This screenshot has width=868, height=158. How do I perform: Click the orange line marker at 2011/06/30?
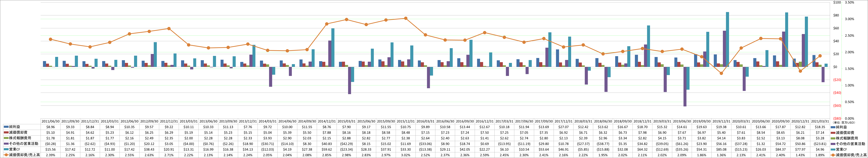pyautogui.click(x=51, y=39)
